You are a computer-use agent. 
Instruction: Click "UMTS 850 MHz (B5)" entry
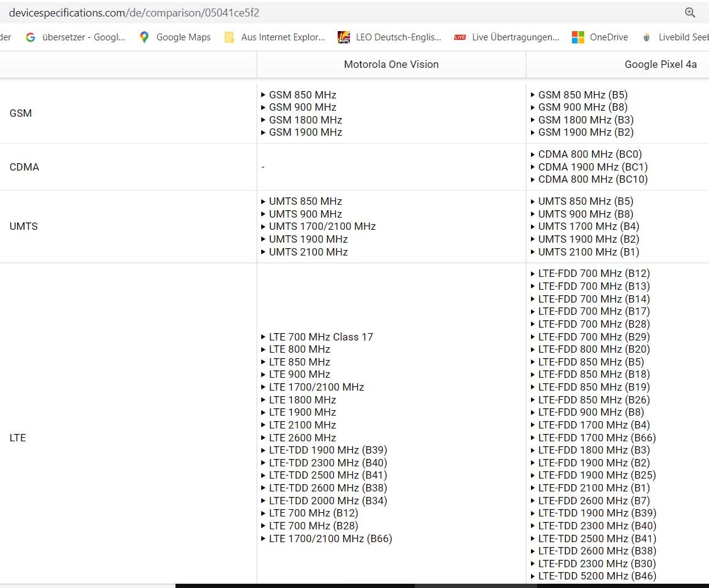585,201
